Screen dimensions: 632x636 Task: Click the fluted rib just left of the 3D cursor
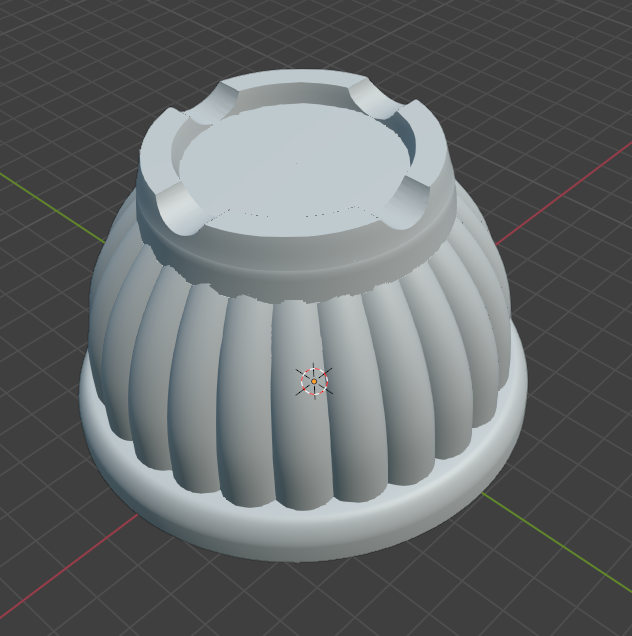click(249, 400)
